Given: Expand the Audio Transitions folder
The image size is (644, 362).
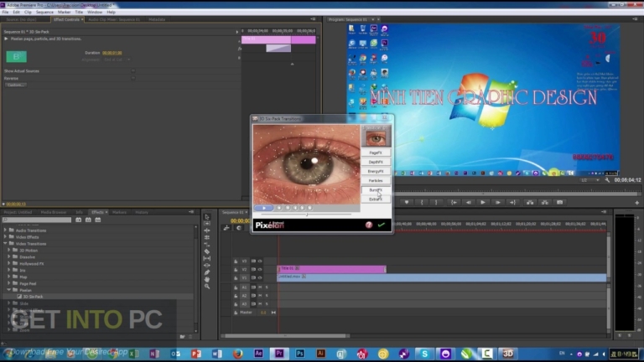Looking at the screenshot, I should coord(5,230).
